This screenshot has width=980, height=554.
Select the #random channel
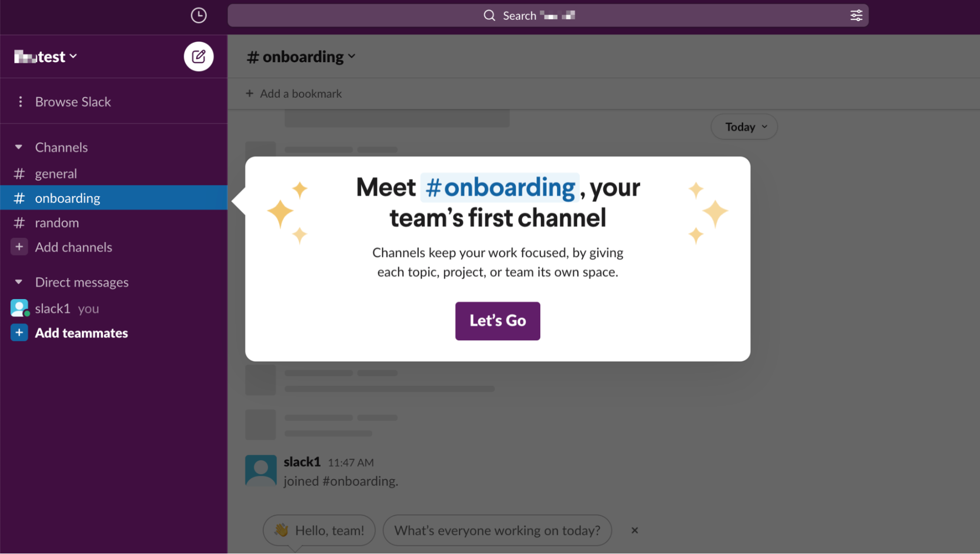tap(57, 223)
